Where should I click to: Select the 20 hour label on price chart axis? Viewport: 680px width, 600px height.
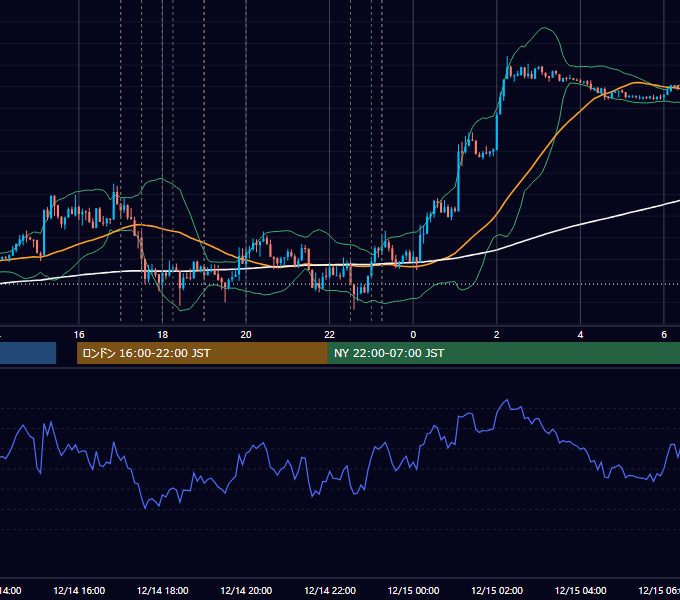tap(246, 335)
